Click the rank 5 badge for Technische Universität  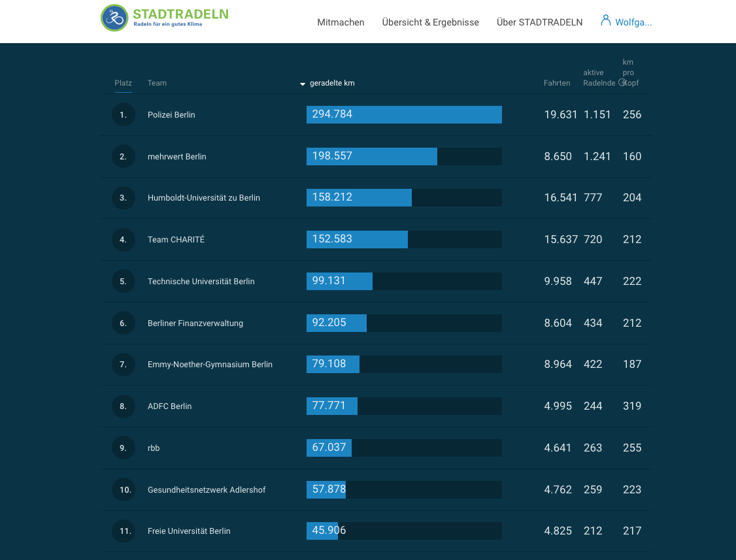[123, 281]
